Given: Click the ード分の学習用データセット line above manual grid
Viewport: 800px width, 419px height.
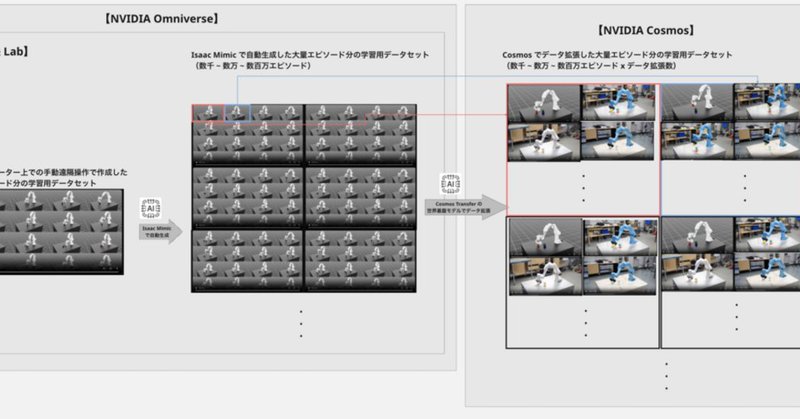Looking at the screenshot, I should (x=48, y=183).
